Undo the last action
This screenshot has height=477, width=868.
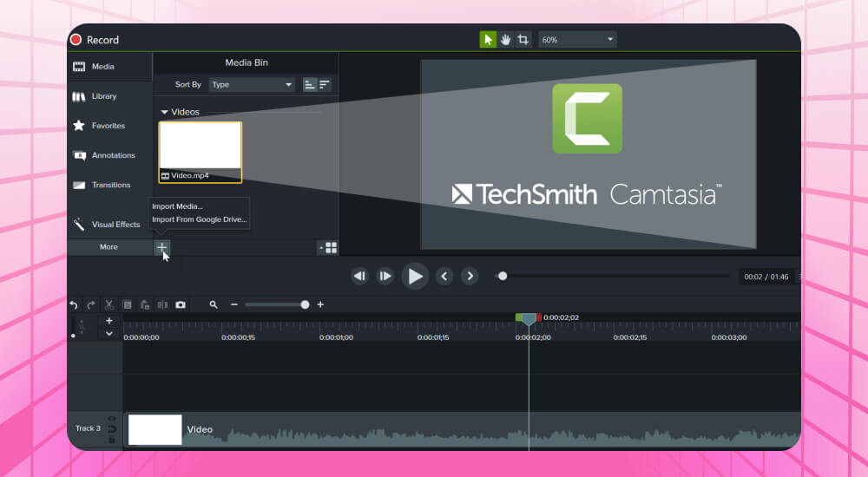pos(74,305)
